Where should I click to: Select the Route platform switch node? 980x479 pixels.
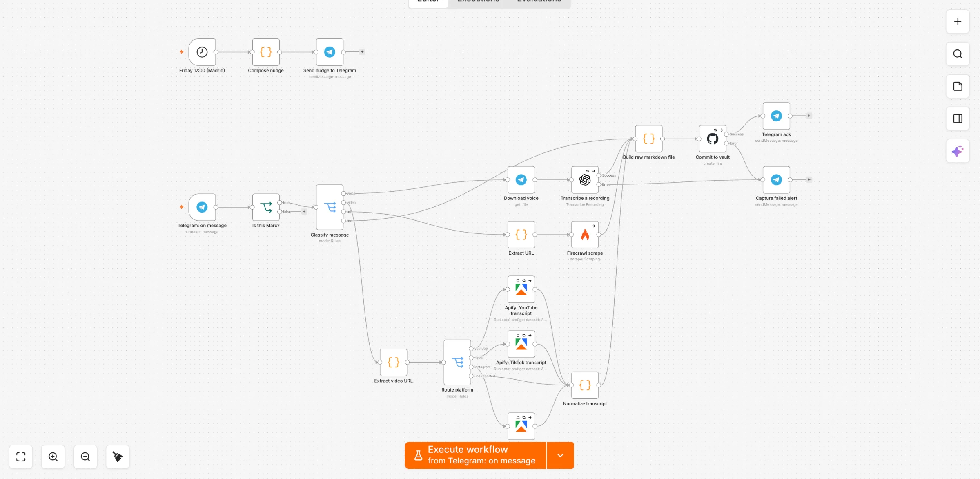[x=457, y=363]
